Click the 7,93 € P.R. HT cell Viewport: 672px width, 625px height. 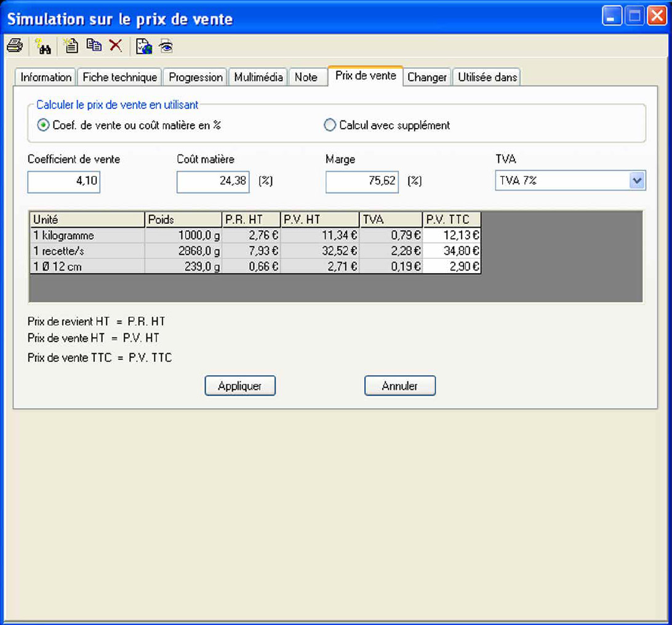[x=251, y=250]
